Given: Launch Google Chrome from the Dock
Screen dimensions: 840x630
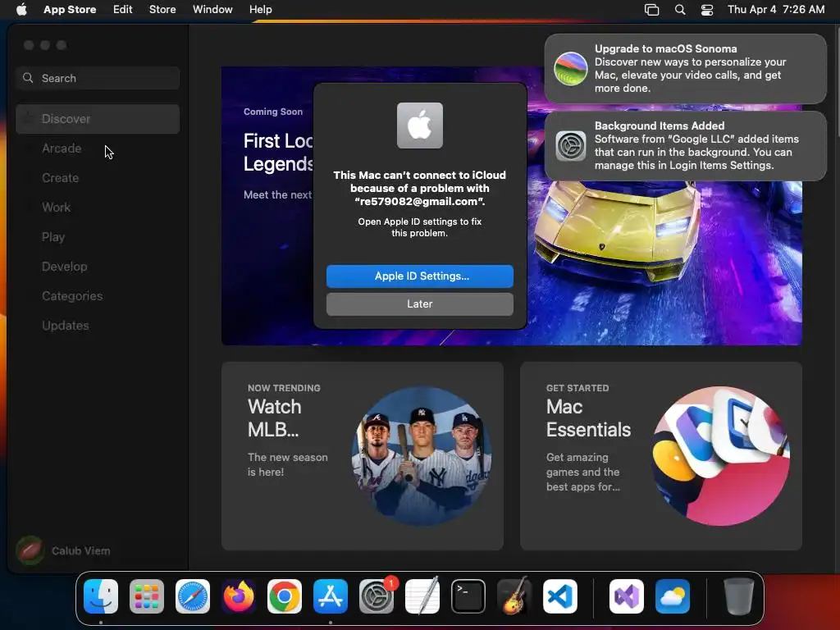Looking at the screenshot, I should click(285, 596).
